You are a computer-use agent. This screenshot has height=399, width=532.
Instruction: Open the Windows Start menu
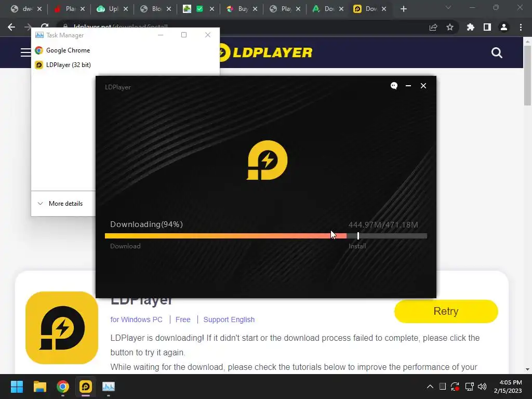coord(17,387)
